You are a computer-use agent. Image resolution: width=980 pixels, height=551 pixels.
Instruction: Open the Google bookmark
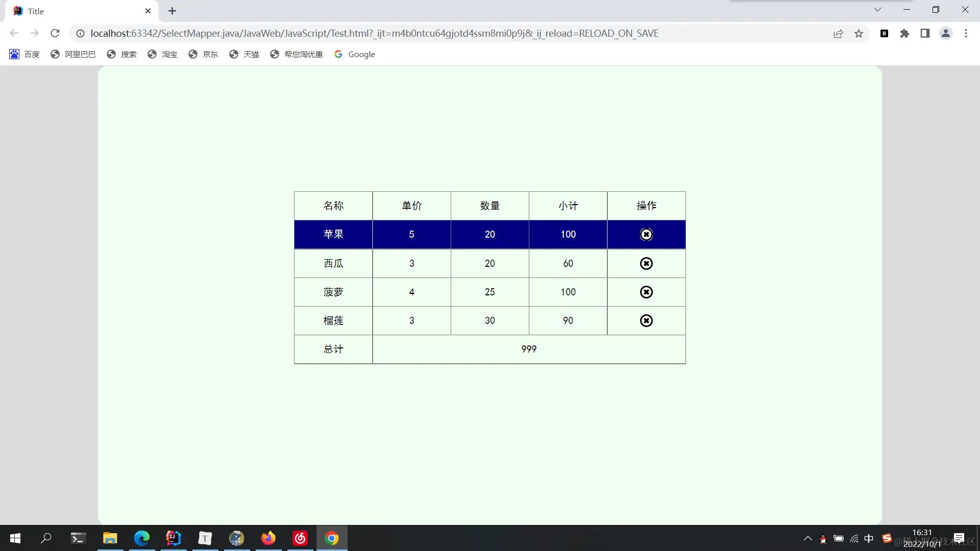355,54
